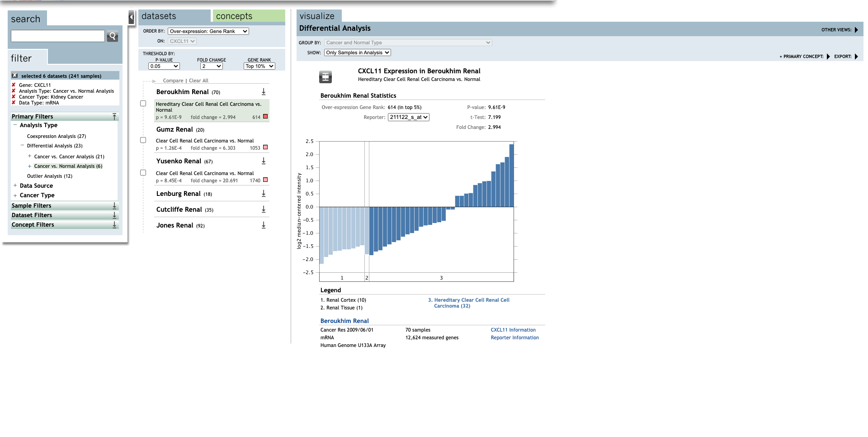This screenshot has height=437, width=868.
Task: Open the Beroukhim Renal dataset details link
Action: (344, 321)
